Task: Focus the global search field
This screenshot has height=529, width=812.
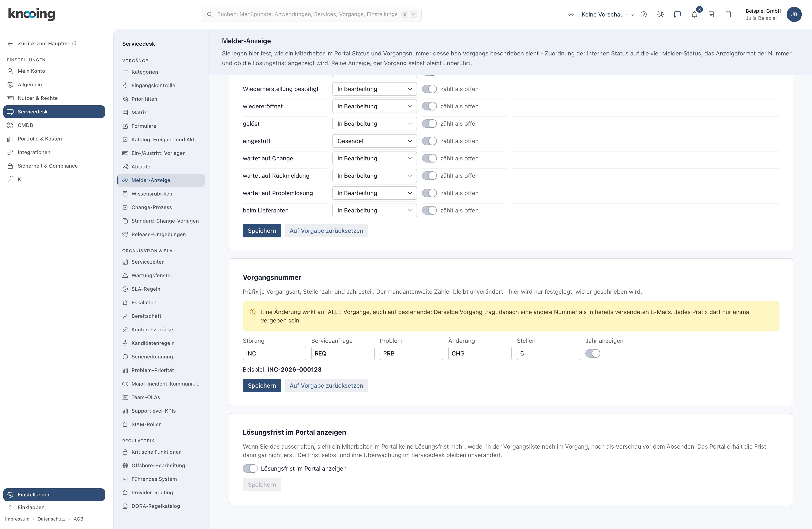Action: tap(311, 14)
